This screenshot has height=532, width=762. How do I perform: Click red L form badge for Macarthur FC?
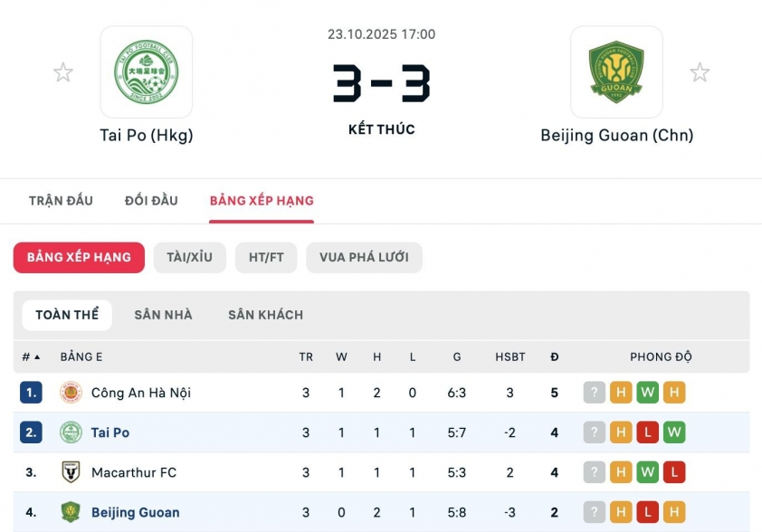[x=673, y=472]
